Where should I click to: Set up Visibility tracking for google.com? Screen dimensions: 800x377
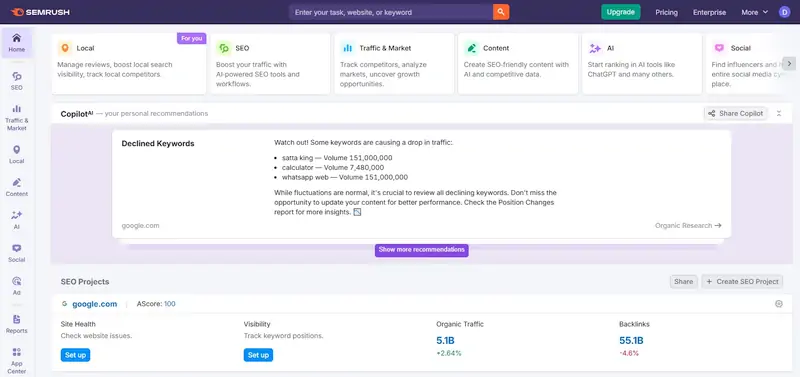tap(258, 355)
